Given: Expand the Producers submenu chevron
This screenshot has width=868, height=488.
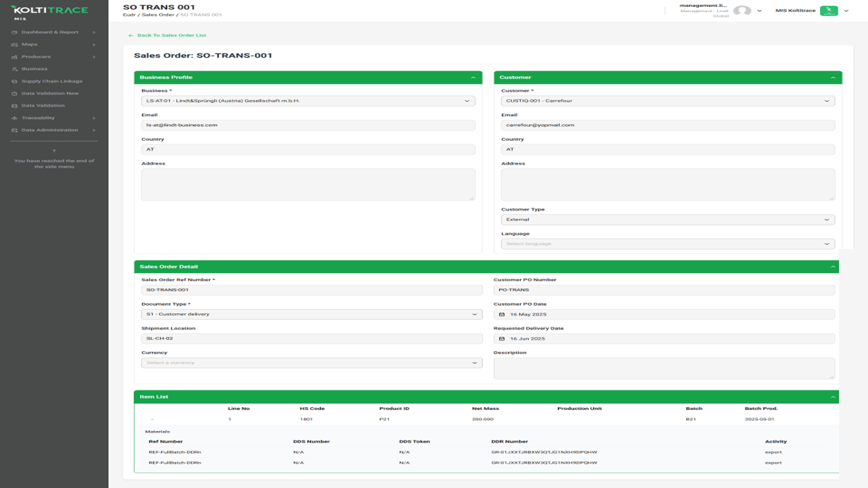Looking at the screenshot, I should pos(94,57).
